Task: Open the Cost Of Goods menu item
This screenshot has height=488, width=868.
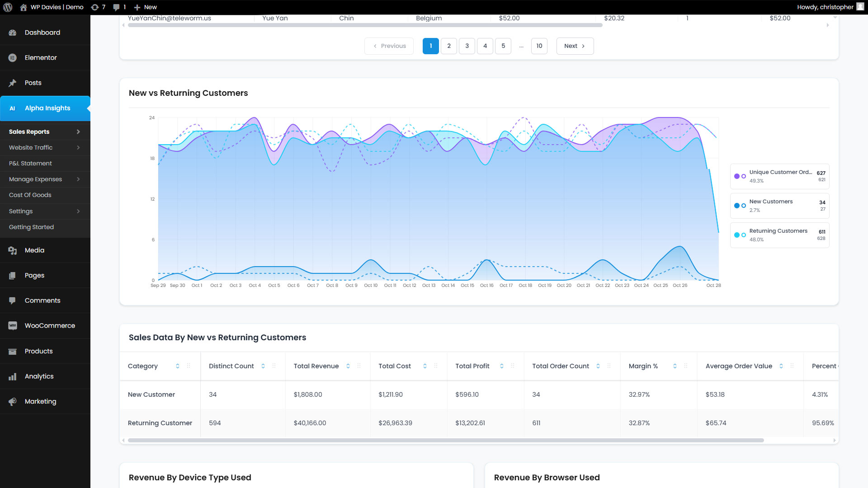Action: pyautogui.click(x=30, y=195)
